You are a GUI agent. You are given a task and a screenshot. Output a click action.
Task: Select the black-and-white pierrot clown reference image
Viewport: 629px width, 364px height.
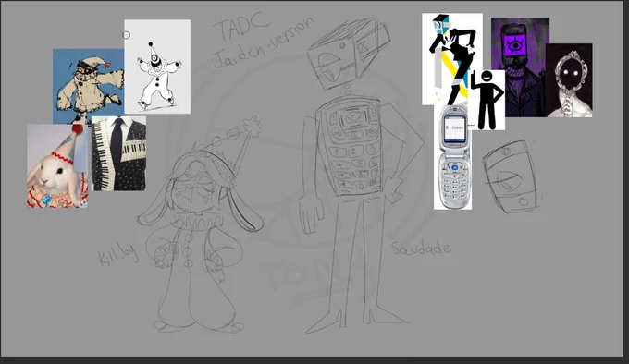tap(157, 67)
